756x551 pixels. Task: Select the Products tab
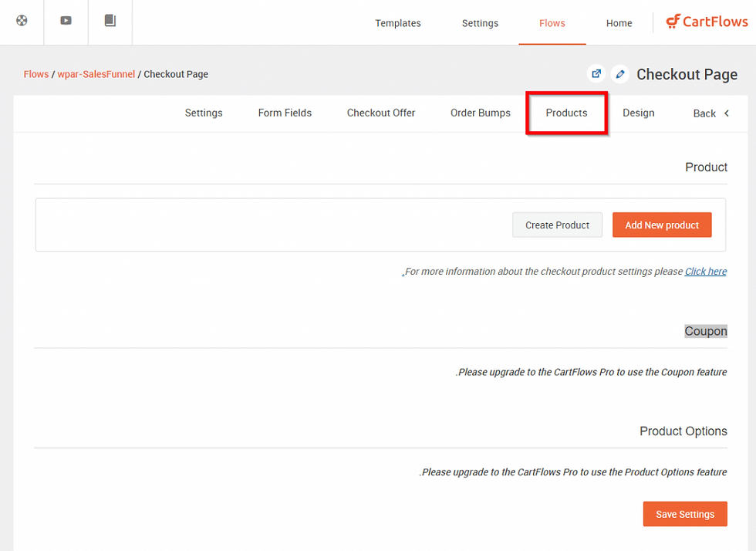coord(566,113)
